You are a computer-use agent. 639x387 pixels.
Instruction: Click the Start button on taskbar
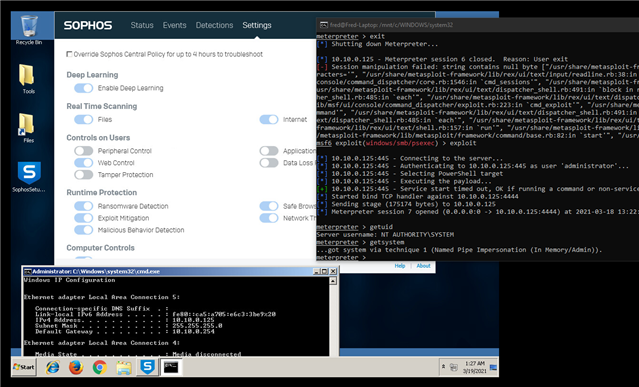tap(24, 367)
